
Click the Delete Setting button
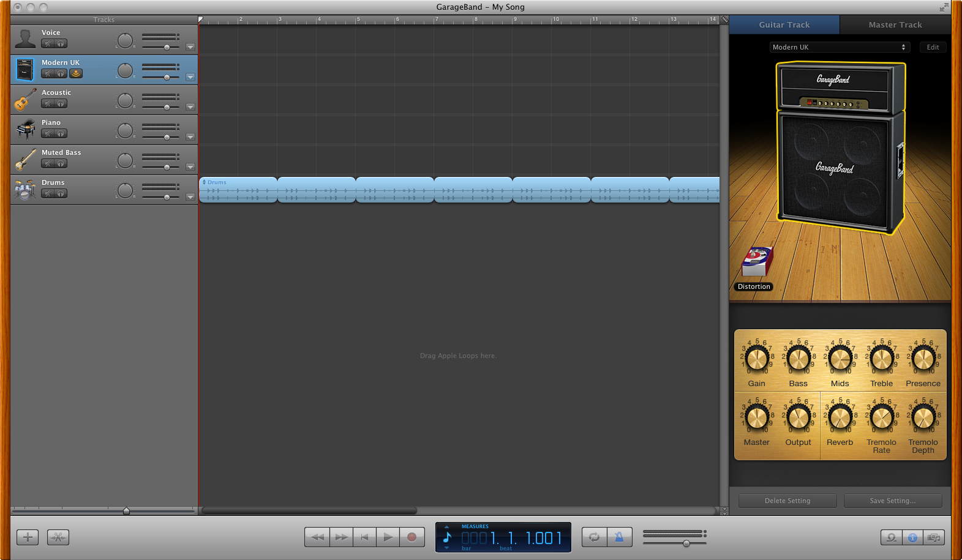[787, 501]
